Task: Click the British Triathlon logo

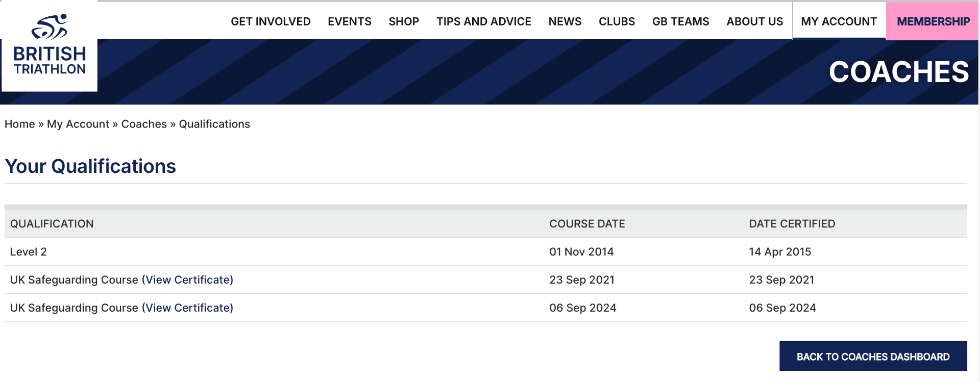Action: pos(50,46)
